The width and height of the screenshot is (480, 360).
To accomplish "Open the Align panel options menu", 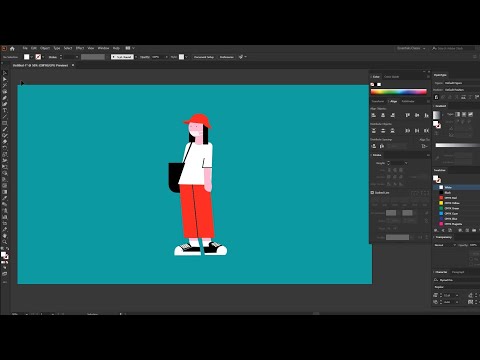I will (428, 101).
